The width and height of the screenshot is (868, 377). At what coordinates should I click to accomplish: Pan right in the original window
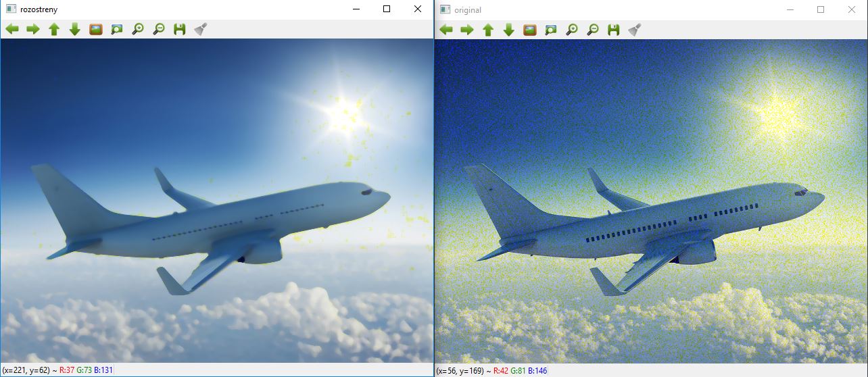[467, 29]
